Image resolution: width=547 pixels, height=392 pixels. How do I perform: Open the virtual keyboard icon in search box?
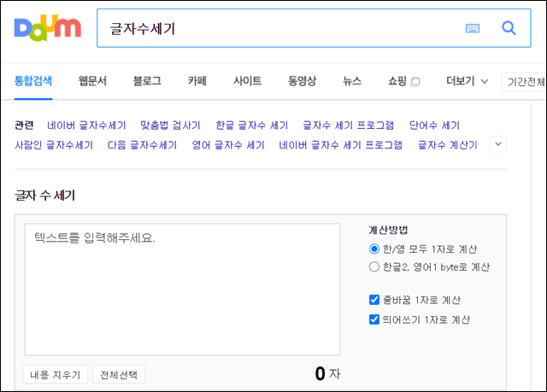pyautogui.click(x=473, y=28)
